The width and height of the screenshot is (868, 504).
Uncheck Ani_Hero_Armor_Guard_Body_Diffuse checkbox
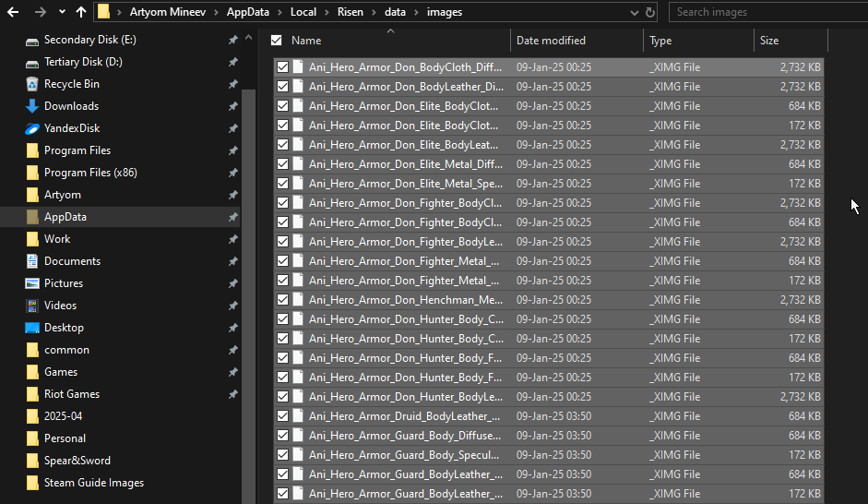pos(283,436)
